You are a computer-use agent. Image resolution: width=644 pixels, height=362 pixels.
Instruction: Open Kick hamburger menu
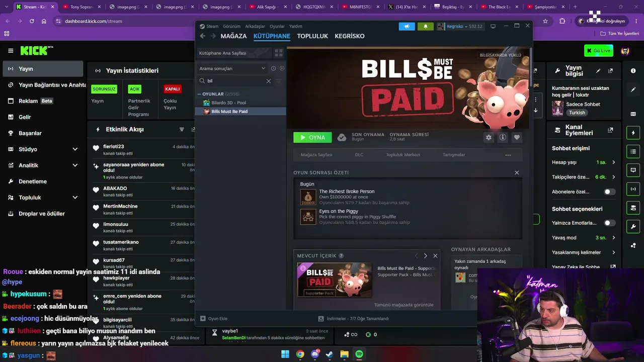point(11,50)
